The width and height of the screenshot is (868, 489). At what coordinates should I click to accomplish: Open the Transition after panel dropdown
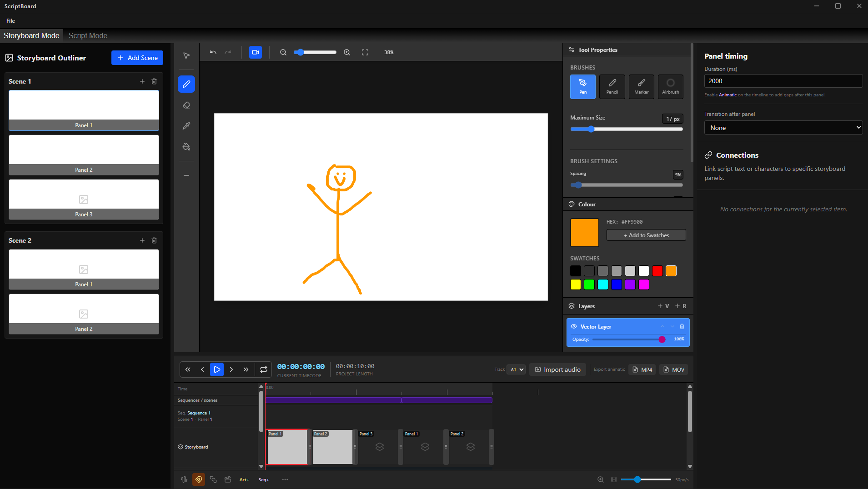(x=783, y=128)
